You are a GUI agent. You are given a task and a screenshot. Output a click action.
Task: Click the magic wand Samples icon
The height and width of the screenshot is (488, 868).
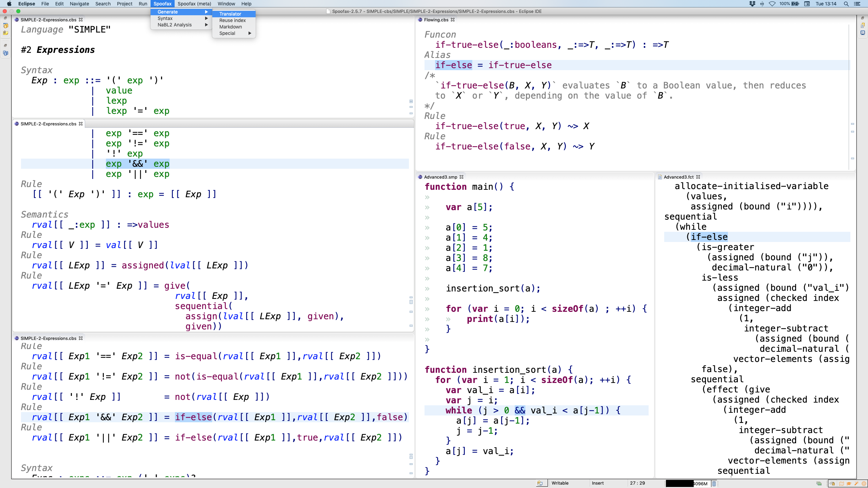[856, 484]
